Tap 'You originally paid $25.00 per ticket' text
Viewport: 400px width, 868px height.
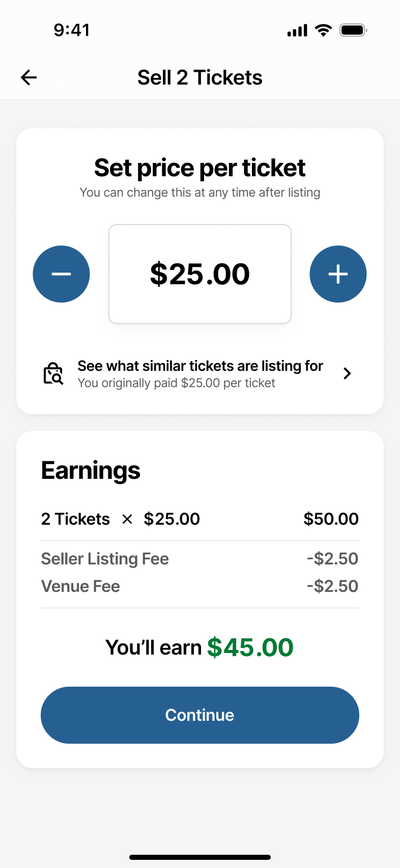coord(176,383)
